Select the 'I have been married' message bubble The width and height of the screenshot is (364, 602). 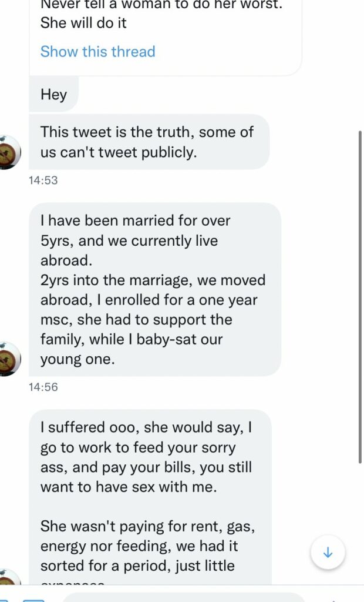coord(155,289)
